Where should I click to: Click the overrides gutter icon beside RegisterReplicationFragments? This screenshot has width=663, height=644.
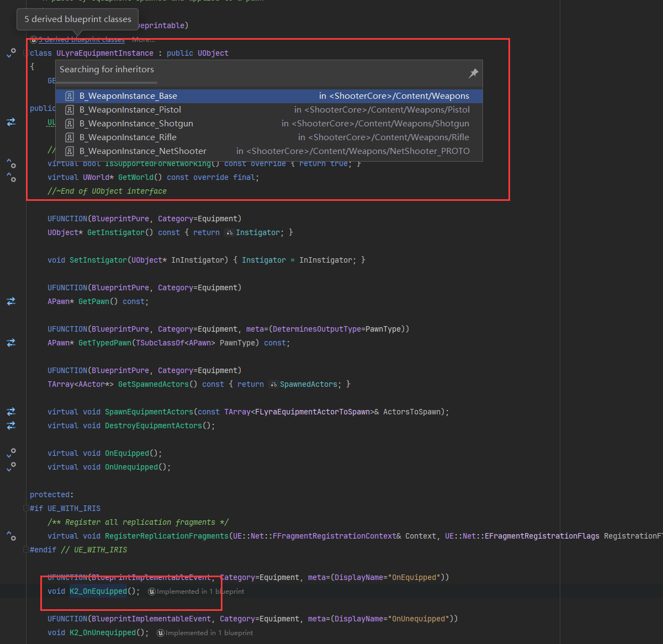pyautogui.click(x=11, y=536)
